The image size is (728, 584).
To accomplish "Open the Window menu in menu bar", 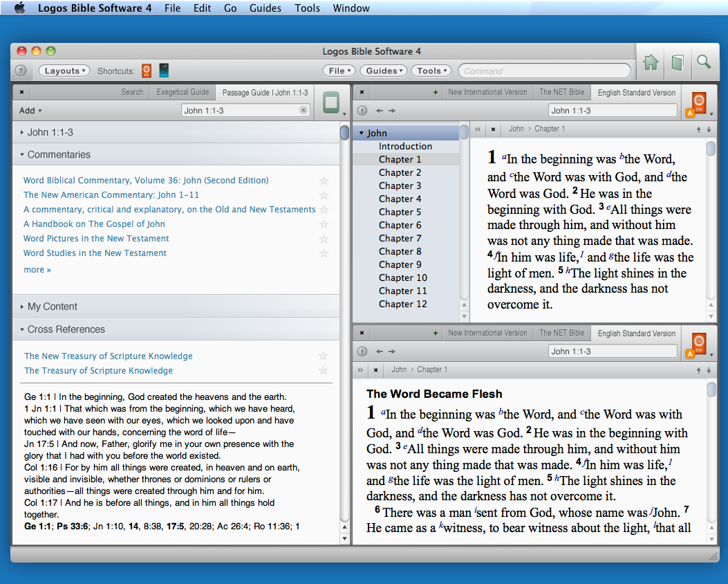I will point(351,8).
